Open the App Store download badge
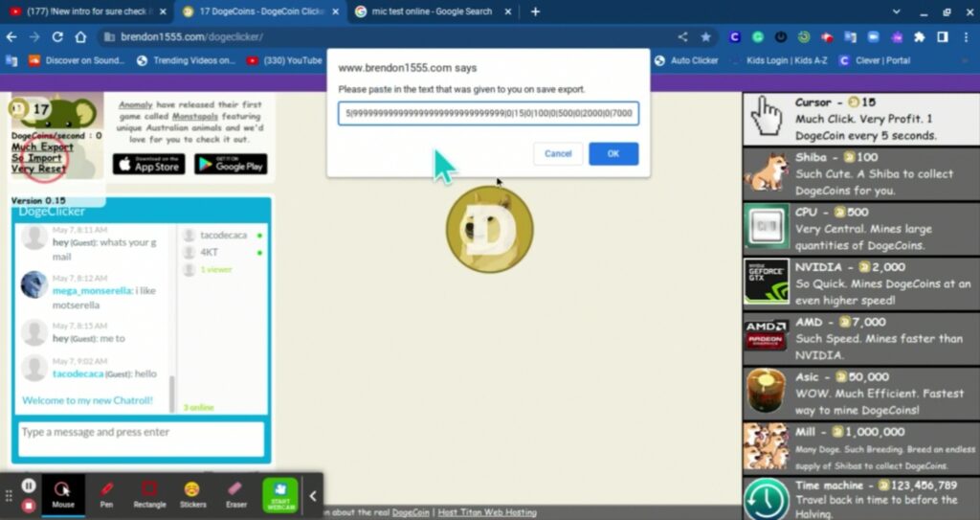 click(x=148, y=164)
